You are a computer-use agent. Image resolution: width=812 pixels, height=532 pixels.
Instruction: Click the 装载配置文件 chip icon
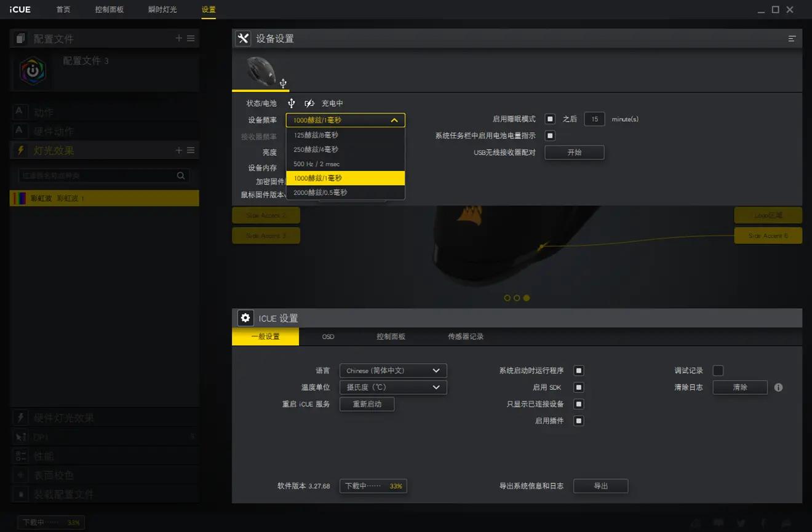[x=21, y=494]
